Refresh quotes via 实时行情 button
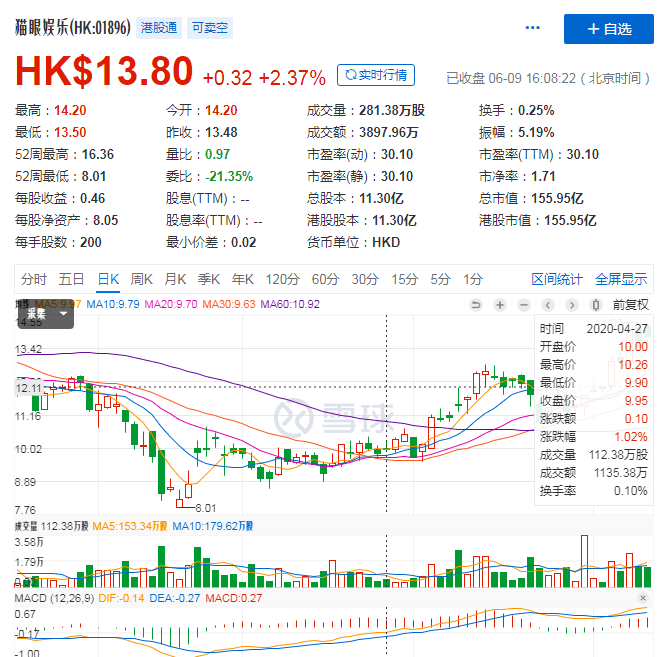665x657 pixels. [376, 75]
